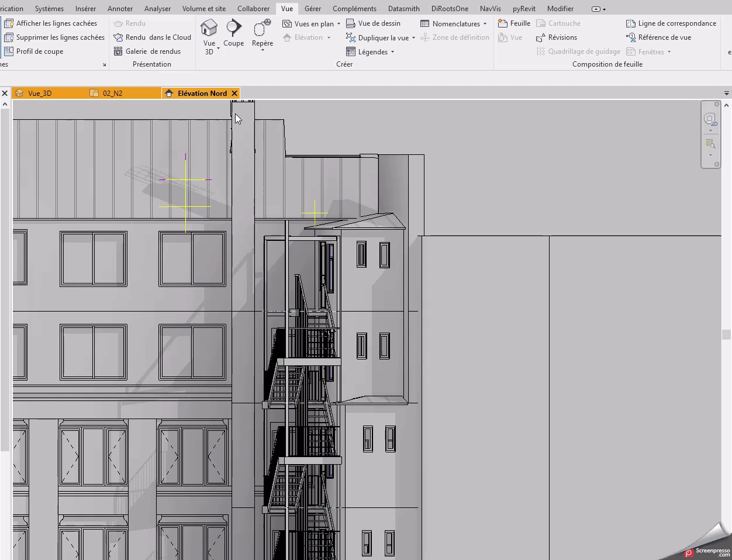Open the Modifier ribbon tab
The height and width of the screenshot is (560, 732).
point(560,9)
